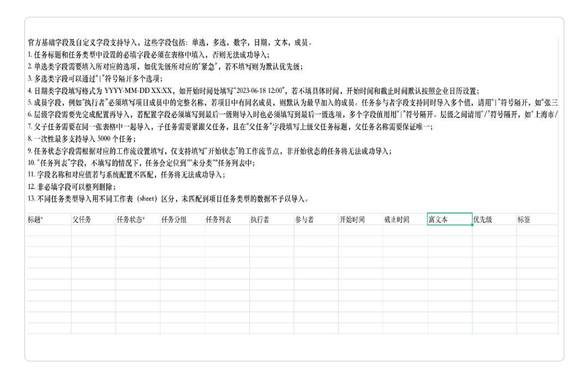Click the first empty cell below 开始时间
The image size is (588, 379).
360,231
